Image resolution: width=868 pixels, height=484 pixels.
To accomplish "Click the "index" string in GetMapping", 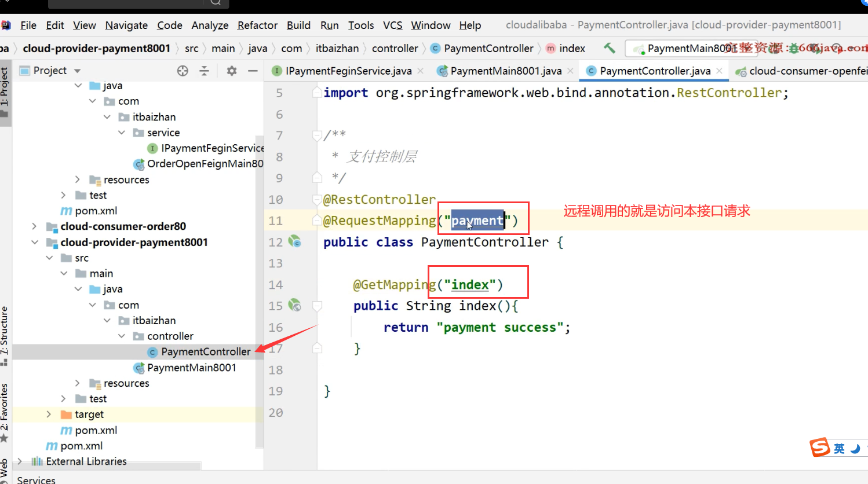I will (470, 285).
